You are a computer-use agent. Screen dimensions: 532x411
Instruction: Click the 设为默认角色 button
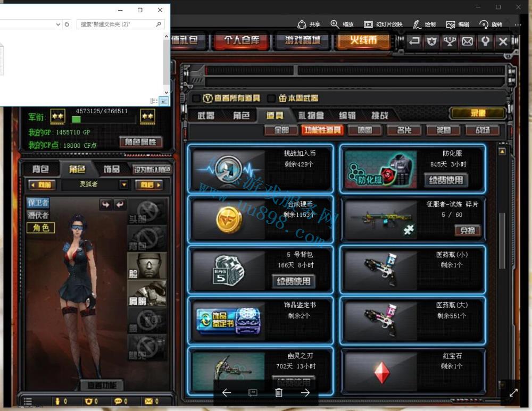151,169
